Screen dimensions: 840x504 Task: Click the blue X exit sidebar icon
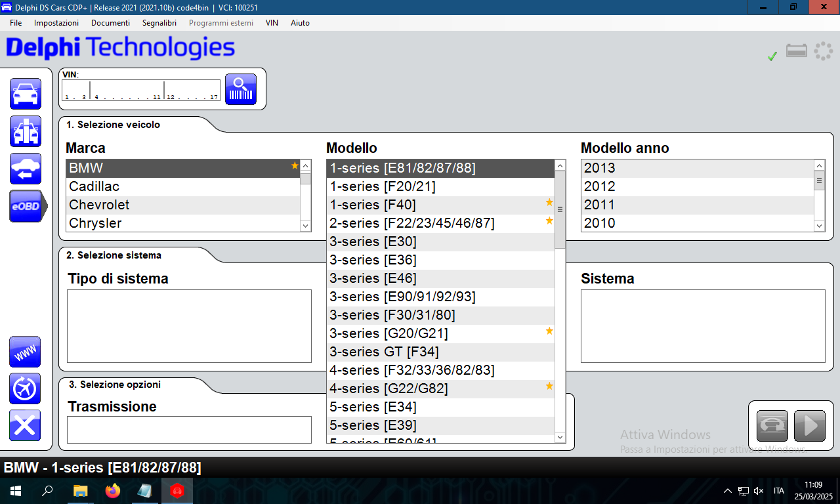25,425
